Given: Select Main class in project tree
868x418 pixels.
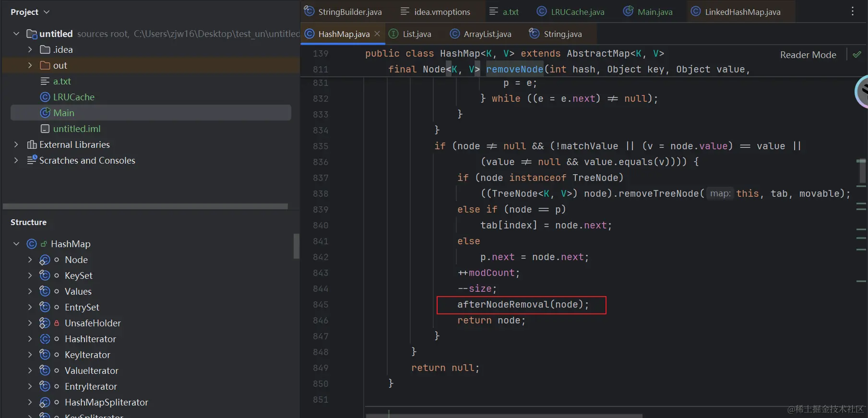Looking at the screenshot, I should (x=64, y=113).
